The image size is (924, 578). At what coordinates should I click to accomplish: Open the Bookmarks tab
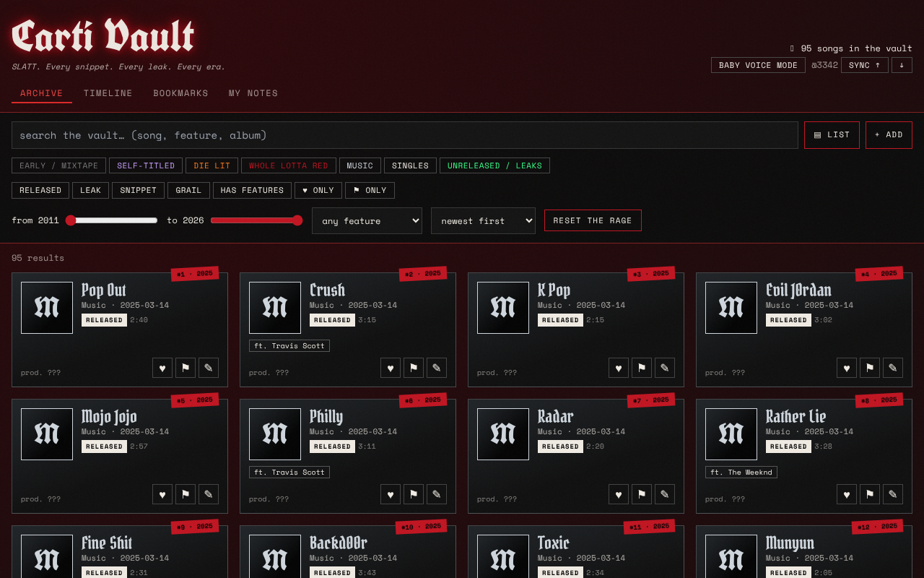click(180, 93)
